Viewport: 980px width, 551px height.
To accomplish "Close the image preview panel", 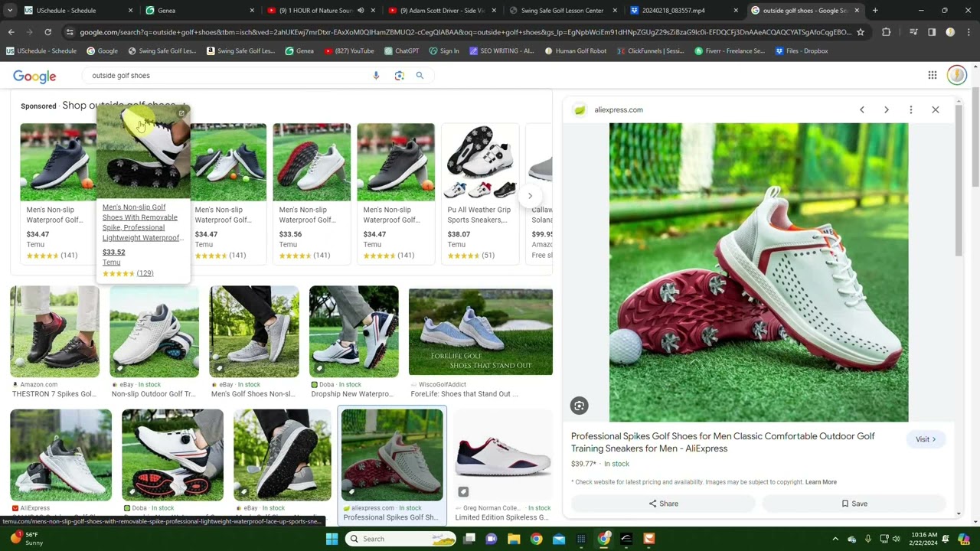I will [936, 109].
